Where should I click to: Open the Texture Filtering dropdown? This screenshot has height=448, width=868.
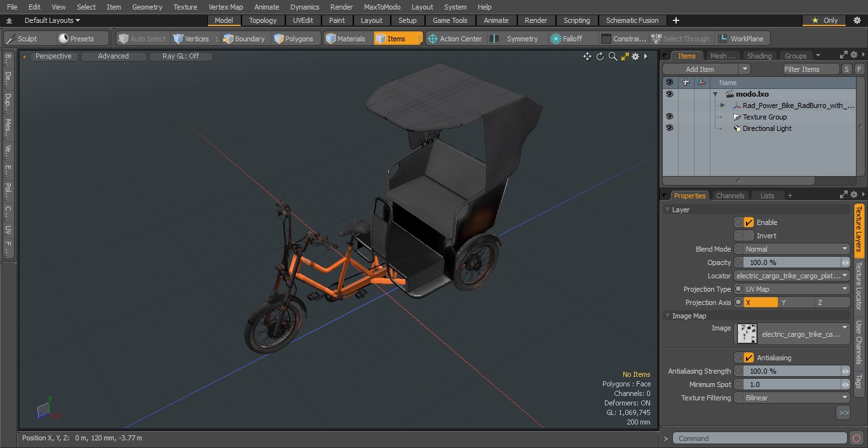pos(792,398)
